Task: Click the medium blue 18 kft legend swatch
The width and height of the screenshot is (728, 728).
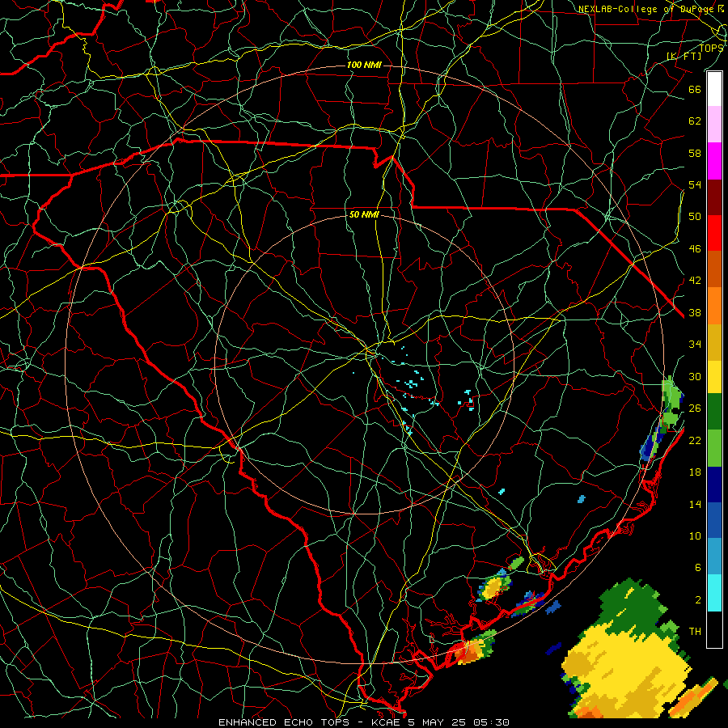Action: click(x=714, y=520)
